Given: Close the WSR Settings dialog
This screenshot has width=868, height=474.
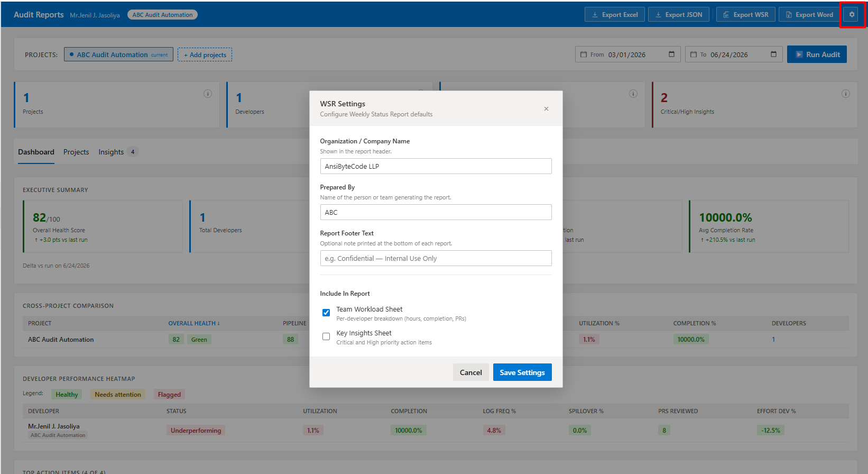Looking at the screenshot, I should point(546,108).
